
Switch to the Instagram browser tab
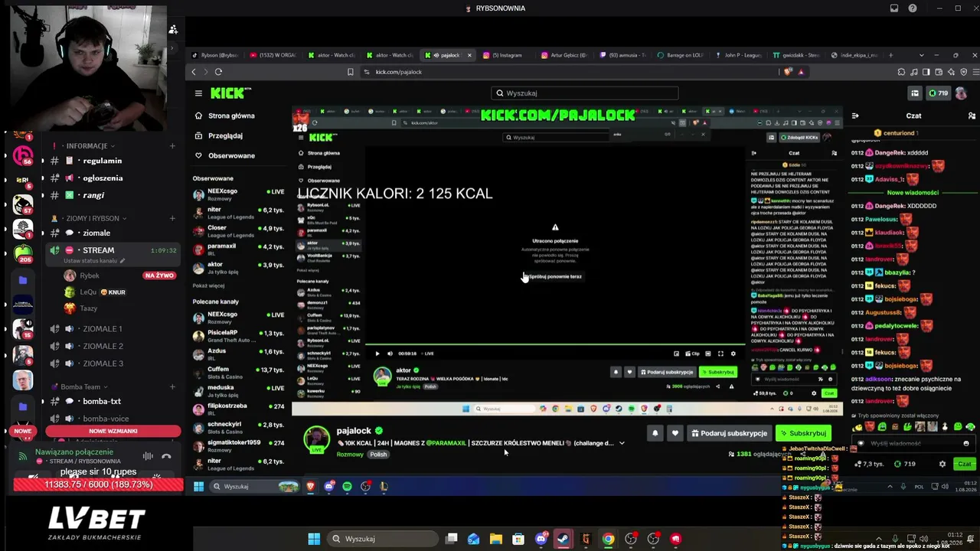506,55
